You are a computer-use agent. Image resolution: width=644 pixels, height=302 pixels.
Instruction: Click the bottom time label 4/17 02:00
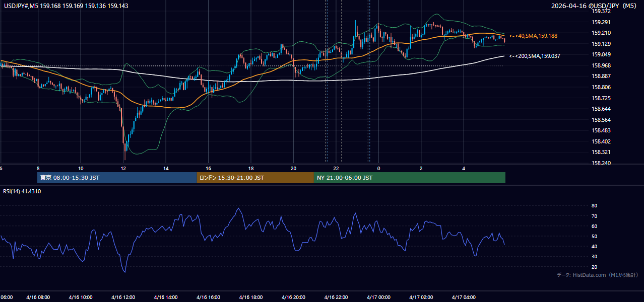click(x=421, y=297)
